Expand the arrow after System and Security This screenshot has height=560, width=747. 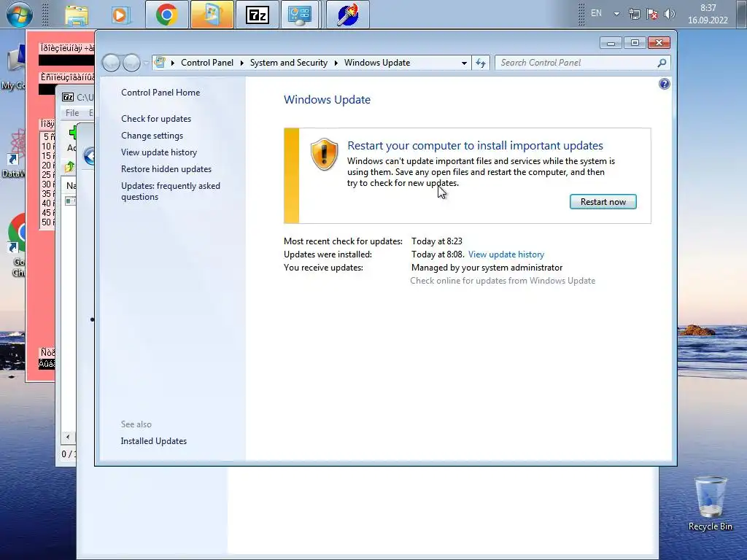pos(336,63)
